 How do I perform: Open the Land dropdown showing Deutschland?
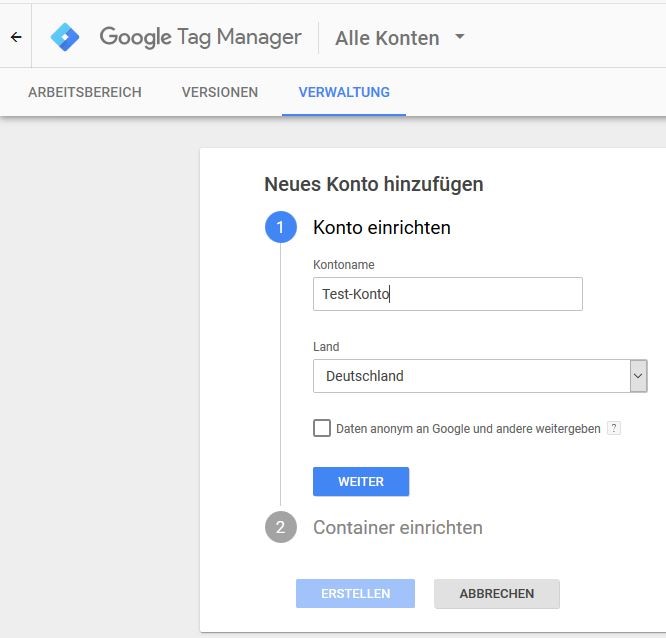[471, 376]
